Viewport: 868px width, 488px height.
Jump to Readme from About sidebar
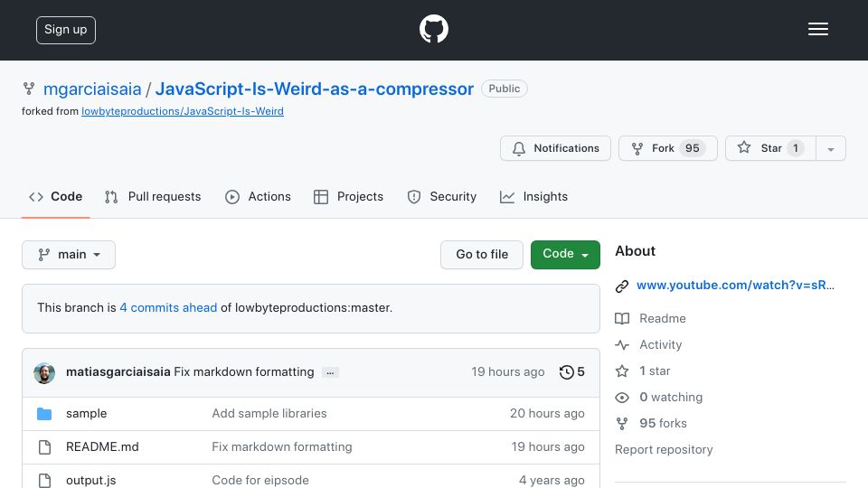662,318
